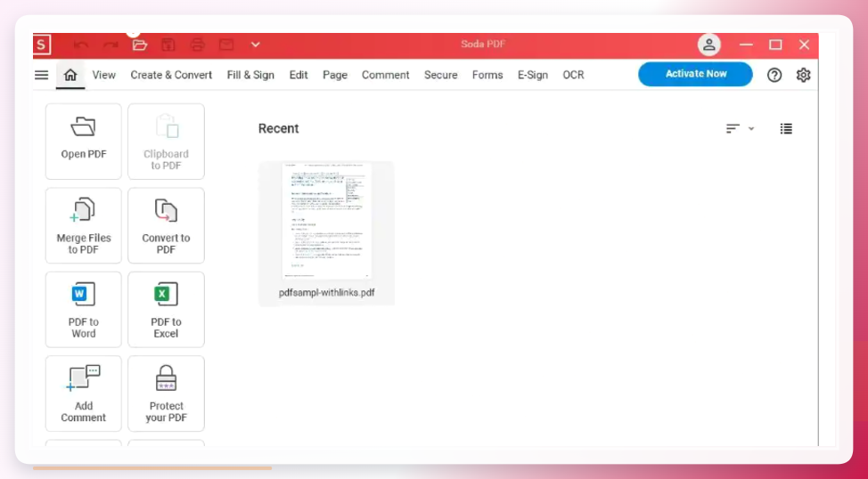868x479 pixels.
Task: Click the Print icon in title bar
Action: tap(198, 45)
